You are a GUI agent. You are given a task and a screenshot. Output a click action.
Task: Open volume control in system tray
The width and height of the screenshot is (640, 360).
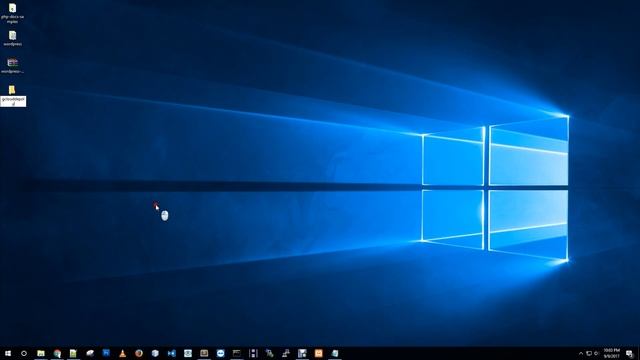pos(596,353)
